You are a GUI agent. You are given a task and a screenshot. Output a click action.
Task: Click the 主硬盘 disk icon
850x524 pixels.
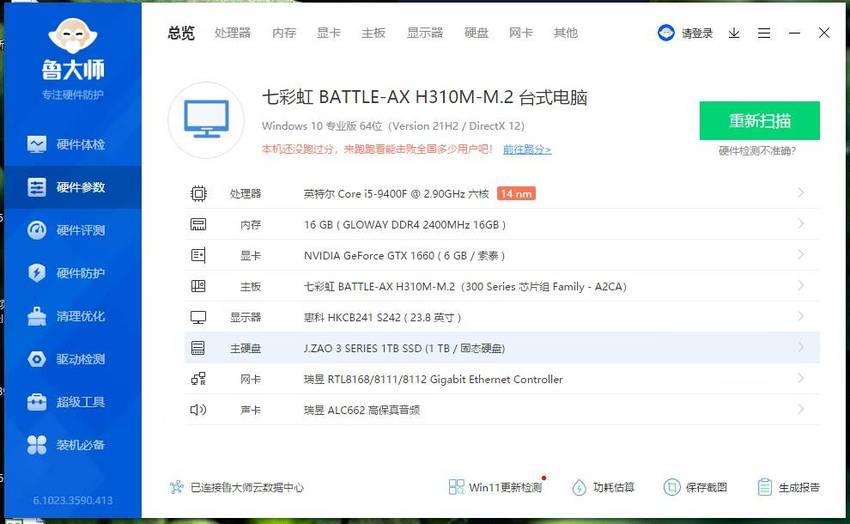198,348
